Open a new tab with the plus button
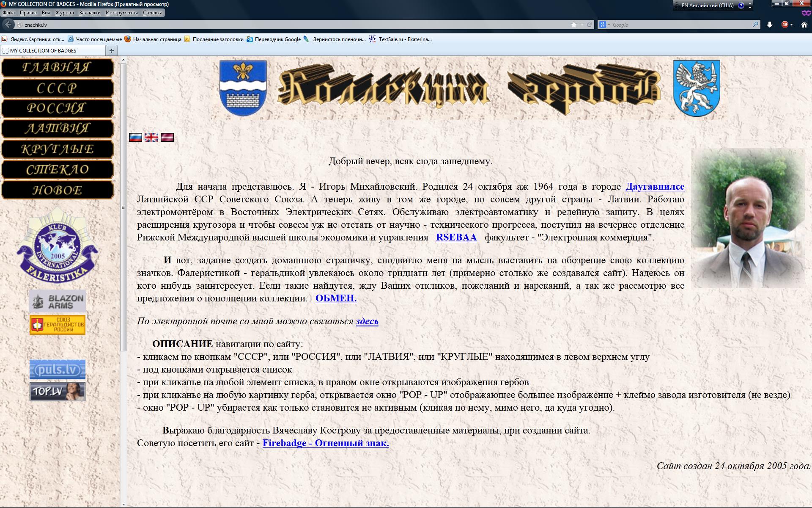 [x=112, y=50]
